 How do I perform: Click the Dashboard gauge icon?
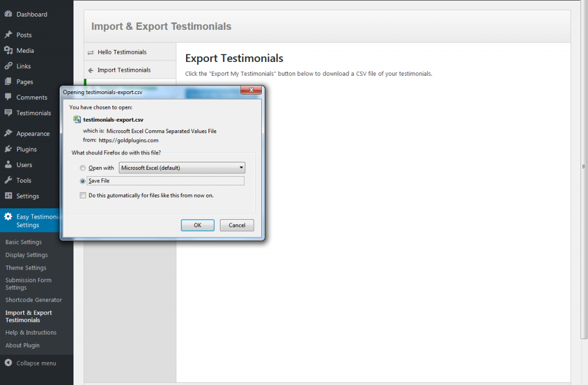(x=8, y=14)
